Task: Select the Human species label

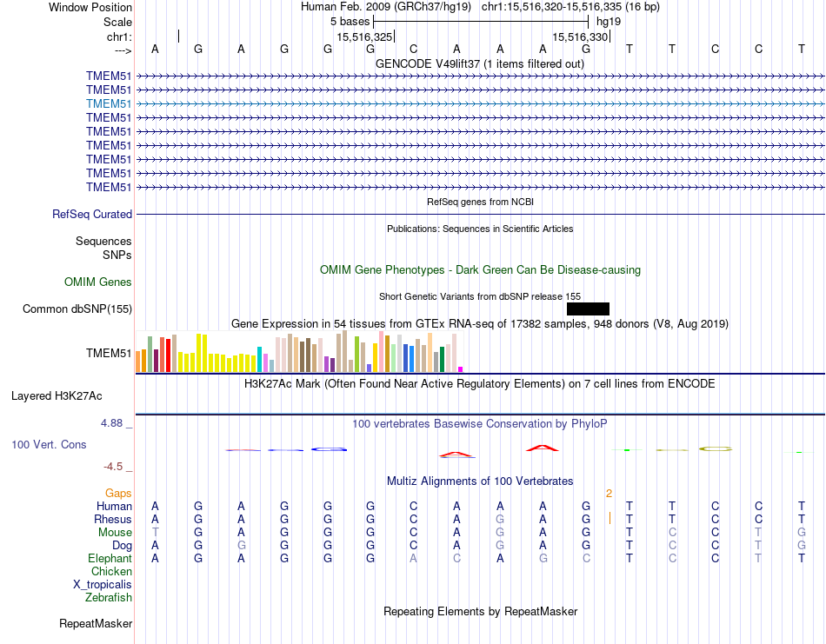Action: point(114,506)
